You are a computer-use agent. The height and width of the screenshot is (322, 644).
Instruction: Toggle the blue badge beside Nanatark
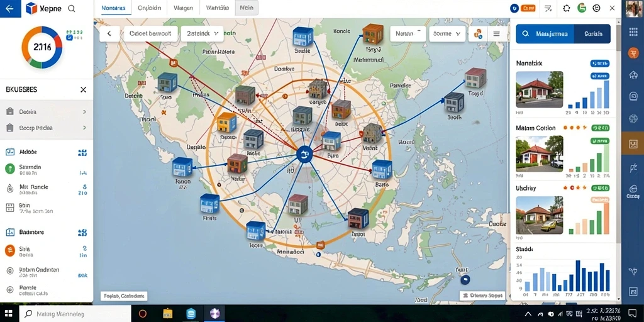[x=599, y=64]
